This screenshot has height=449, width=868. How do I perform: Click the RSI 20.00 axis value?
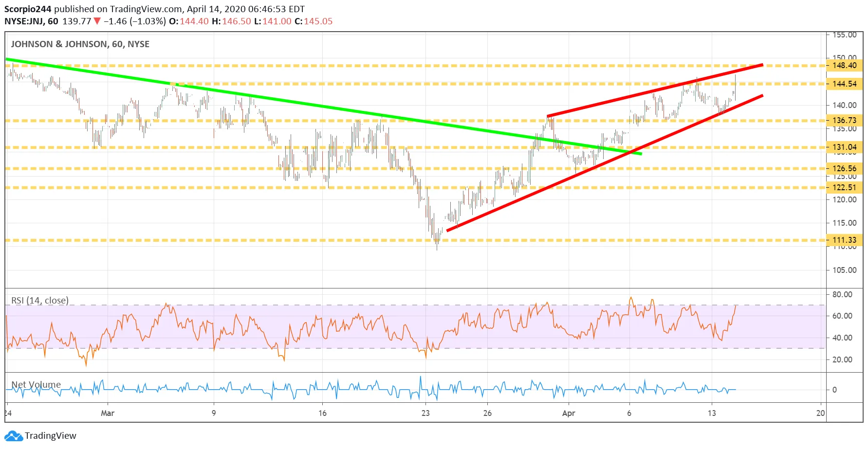click(842, 359)
